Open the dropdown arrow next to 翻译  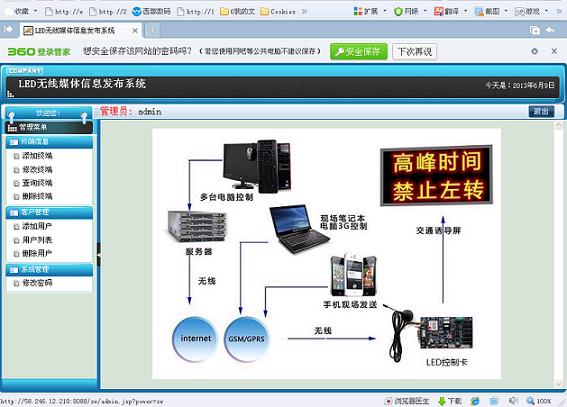(x=465, y=11)
